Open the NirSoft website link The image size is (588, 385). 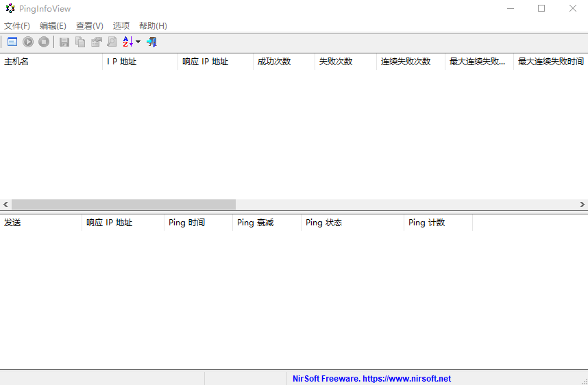371,378
